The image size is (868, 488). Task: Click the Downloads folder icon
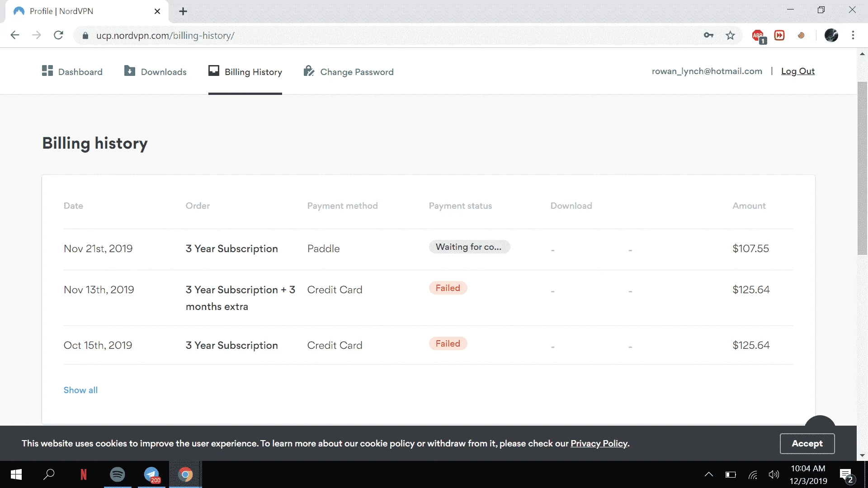click(x=130, y=70)
